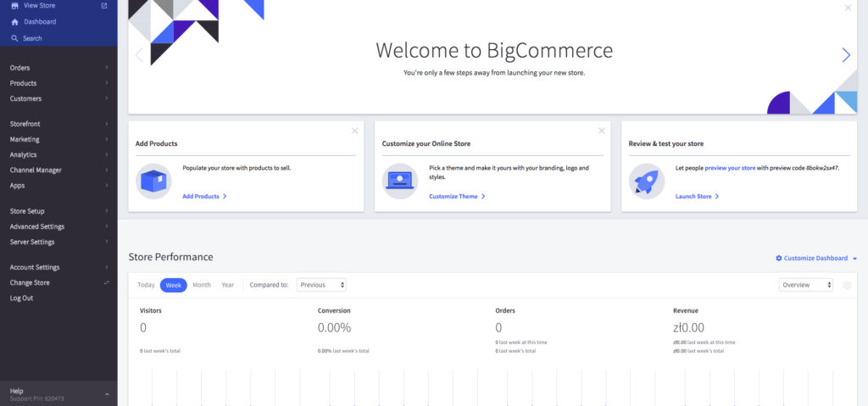Select the Week time range
The height and width of the screenshot is (406, 868).
(174, 285)
